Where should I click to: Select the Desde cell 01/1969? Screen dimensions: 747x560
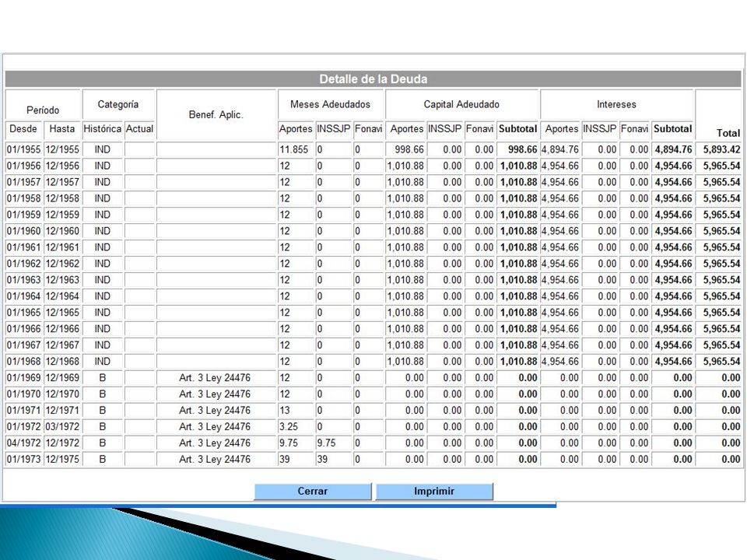pos(24,378)
